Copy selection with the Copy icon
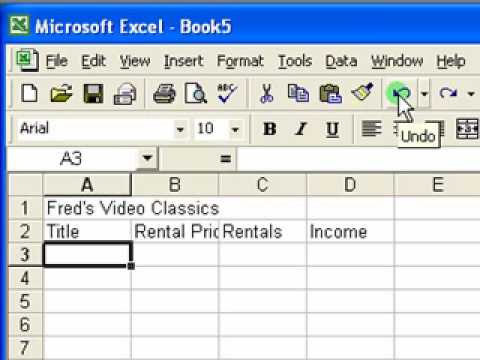The image size is (480, 360). tap(298, 93)
